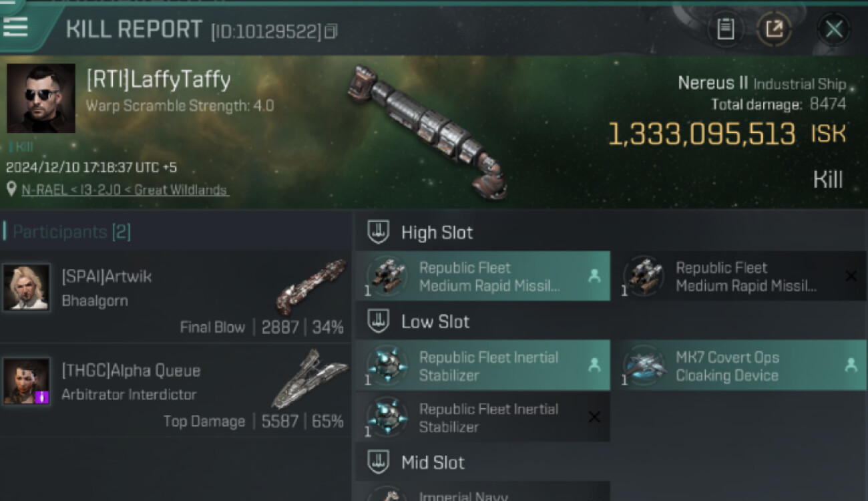Open the Participants tab header

point(71,232)
